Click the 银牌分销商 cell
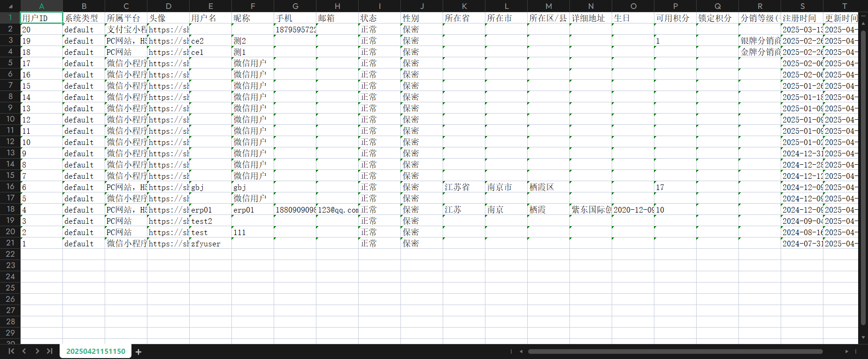This screenshot has height=359, width=868. pyautogui.click(x=760, y=41)
